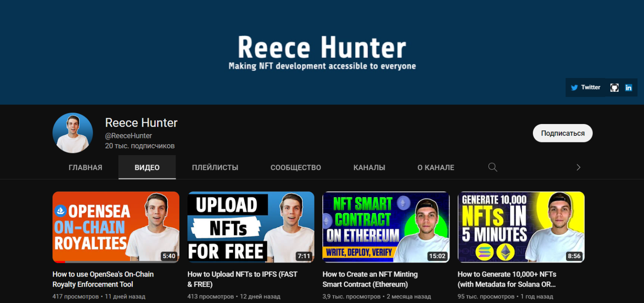Open the LinkedIn icon link in banner
This screenshot has height=303, width=644.
628,88
